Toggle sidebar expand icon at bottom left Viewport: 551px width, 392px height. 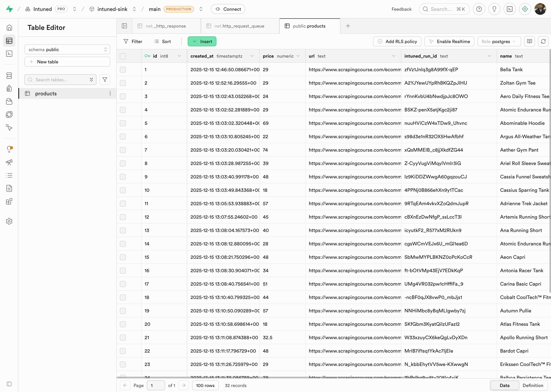9,384
